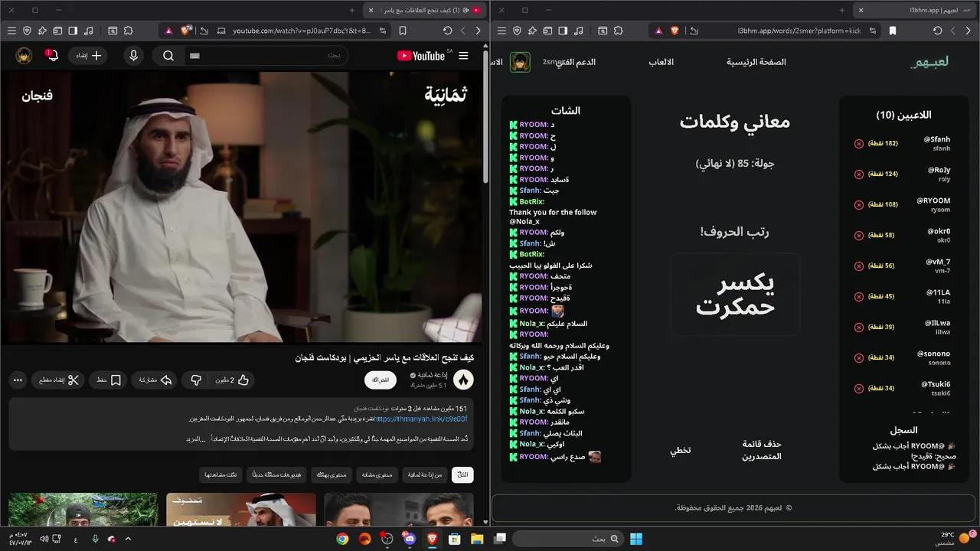Bookmark the YouTube page
Image resolution: width=980 pixels, height=551 pixels.
(403, 31)
